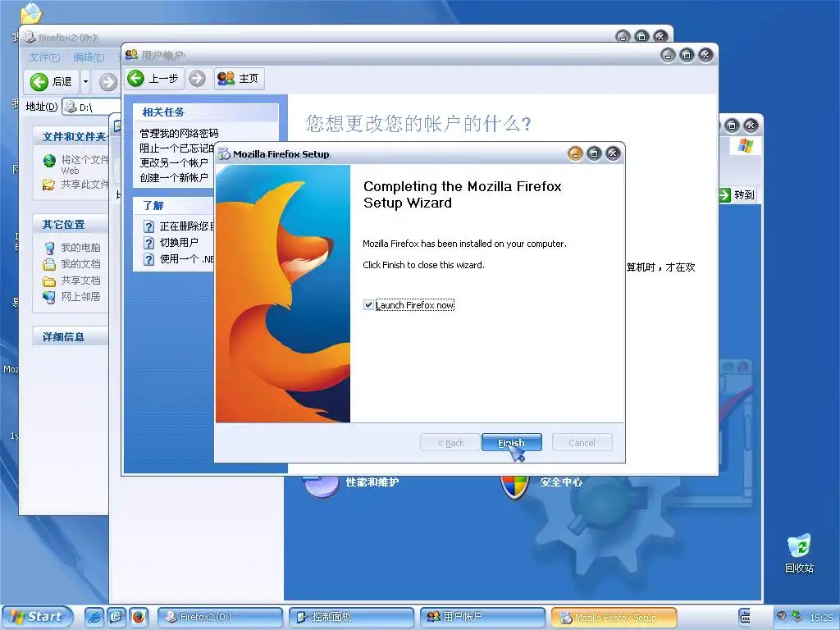
Task: Open 编辑 menu in Firefox2 (D:) window
Action: pyautogui.click(x=89, y=57)
